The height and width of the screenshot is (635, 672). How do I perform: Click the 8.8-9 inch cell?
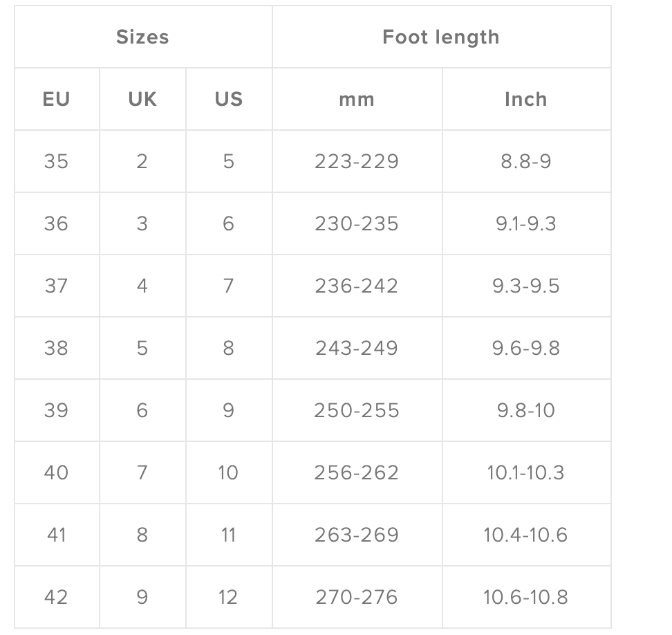(525, 161)
